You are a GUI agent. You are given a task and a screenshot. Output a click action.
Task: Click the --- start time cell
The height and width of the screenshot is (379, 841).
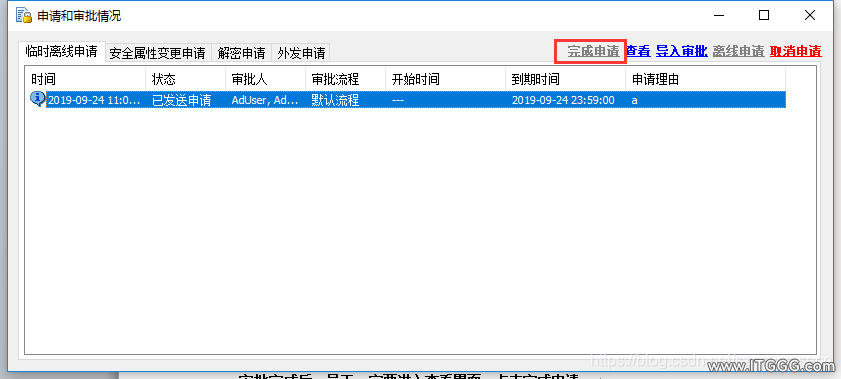(398, 100)
